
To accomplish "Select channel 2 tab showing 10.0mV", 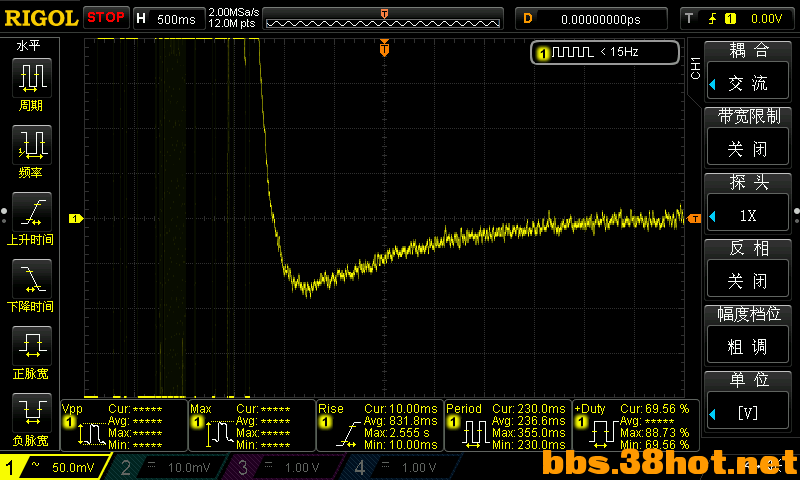I will click(168, 467).
